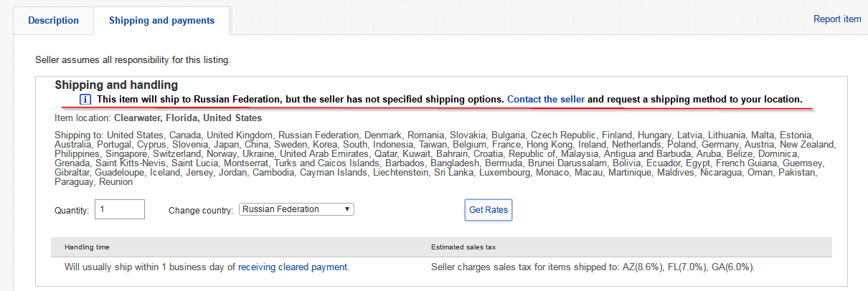Switch to the Description tab
Screen dimensions: 868x291
point(54,21)
